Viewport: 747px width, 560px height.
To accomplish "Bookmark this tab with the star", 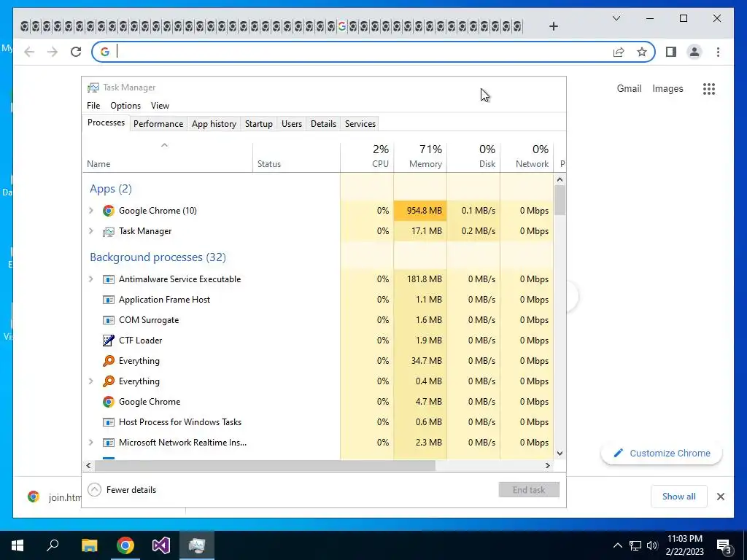I will (x=642, y=52).
